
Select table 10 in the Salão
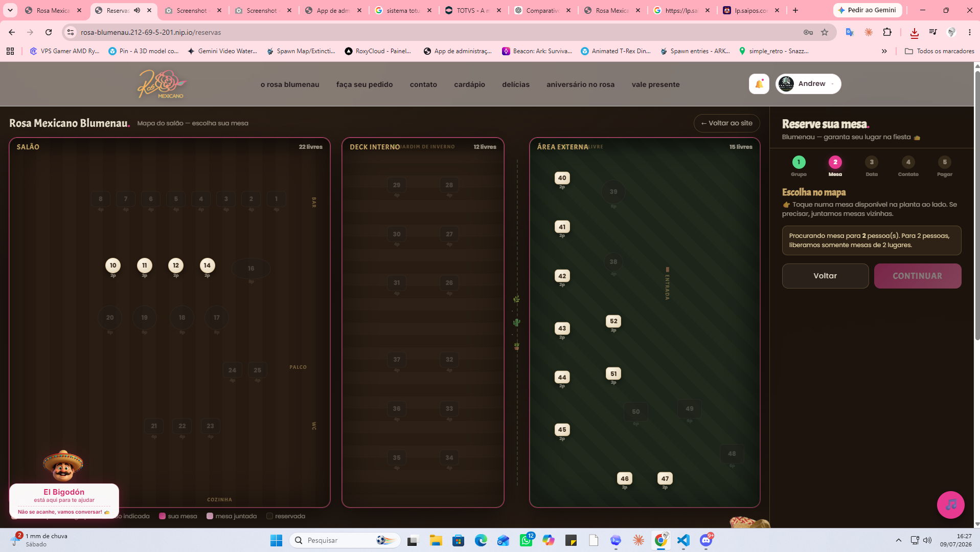(113, 266)
